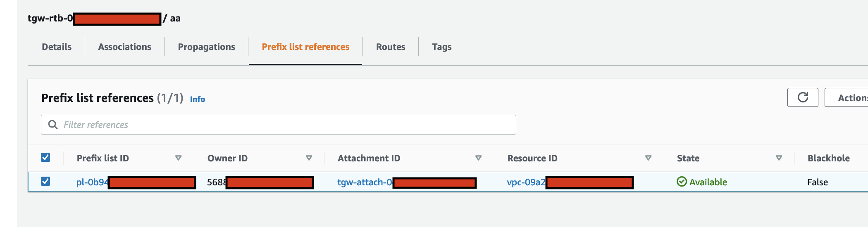This screenshot has height=227, width=868.
Task: Sort by Attachment ID arrow
Action: coord(479,158)
